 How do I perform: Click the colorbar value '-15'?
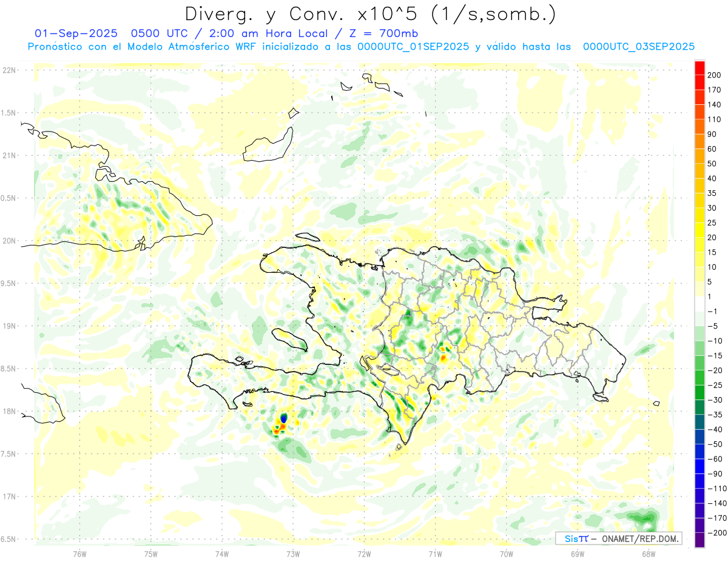tap(715, 355)
